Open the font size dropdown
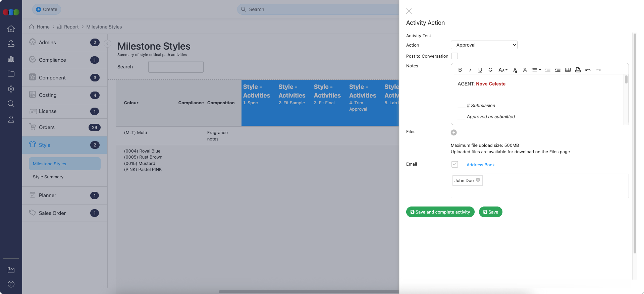 point(503,70)
